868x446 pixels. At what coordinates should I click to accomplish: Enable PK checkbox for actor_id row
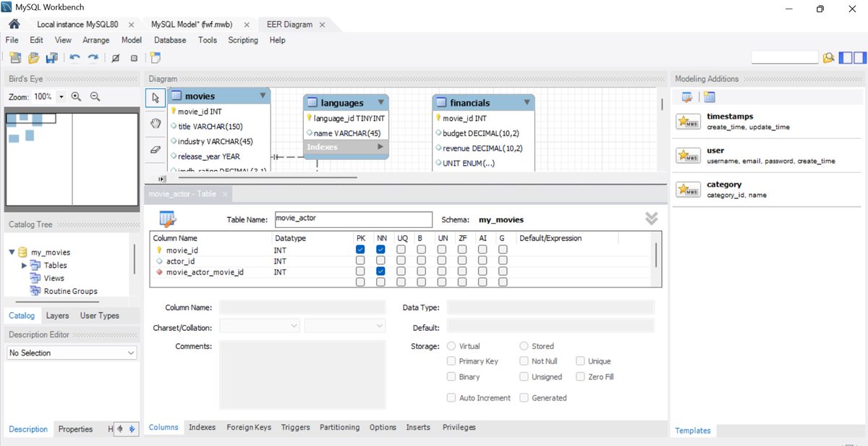(x=360, y=261)
